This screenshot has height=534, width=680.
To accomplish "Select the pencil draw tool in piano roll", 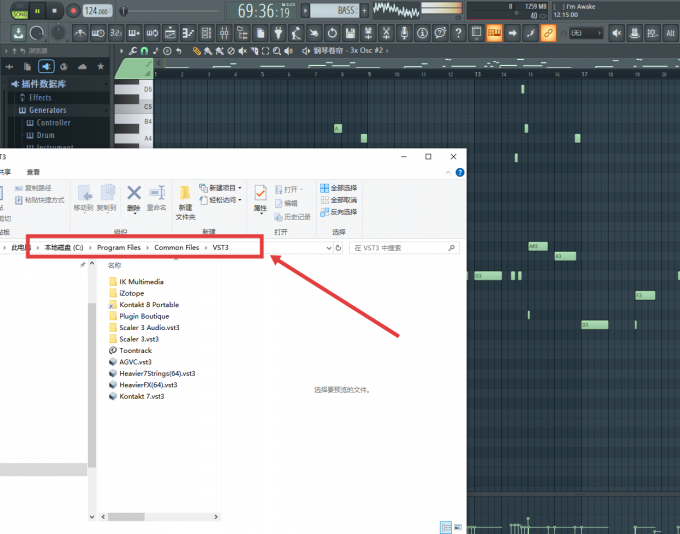I will point(196,51).
